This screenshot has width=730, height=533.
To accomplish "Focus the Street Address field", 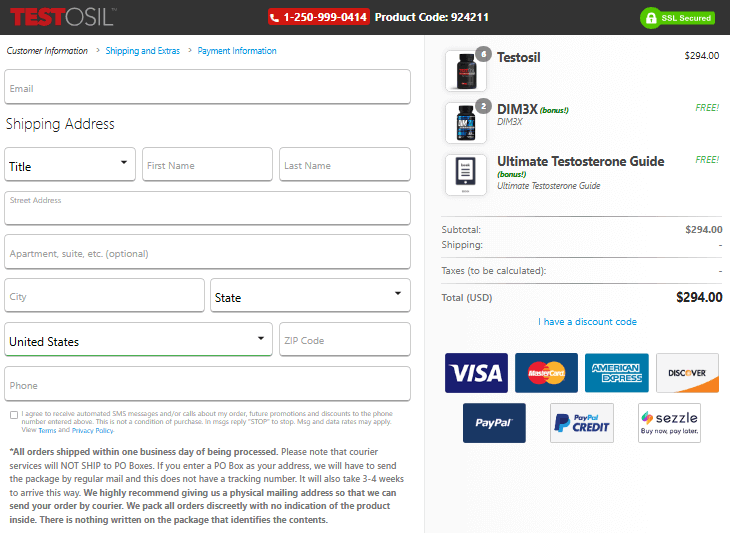I will (x=208, y=208).
